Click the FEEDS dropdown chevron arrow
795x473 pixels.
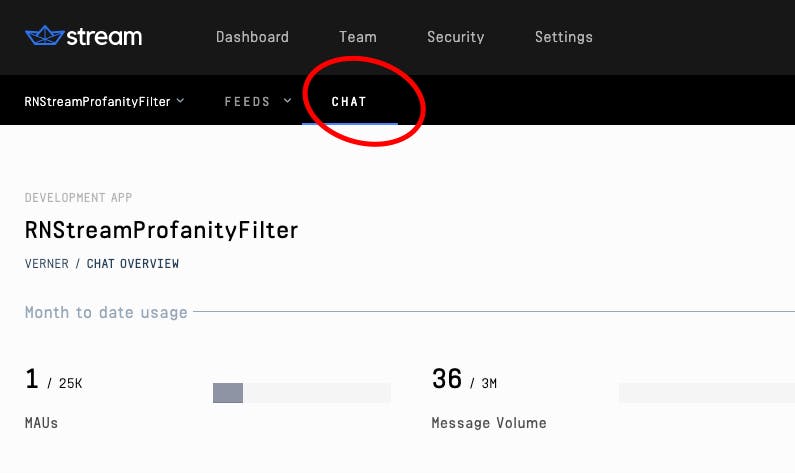(x=287, y=100)
